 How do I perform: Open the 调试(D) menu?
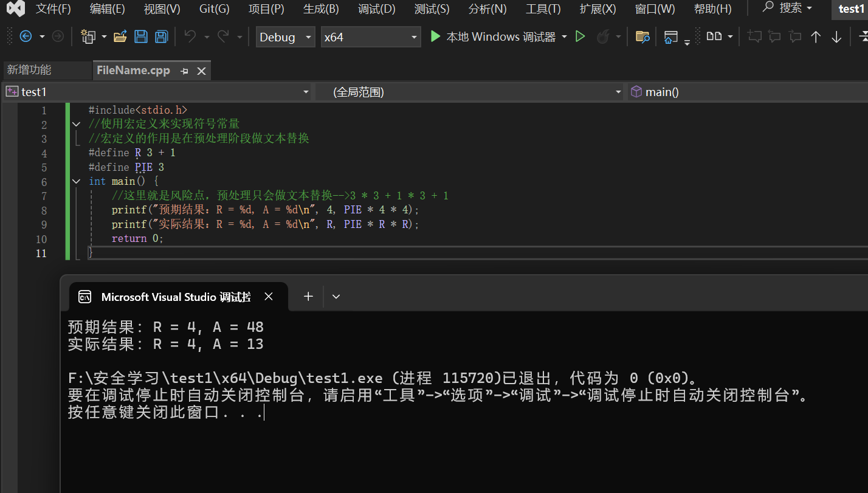click(376, 9)
